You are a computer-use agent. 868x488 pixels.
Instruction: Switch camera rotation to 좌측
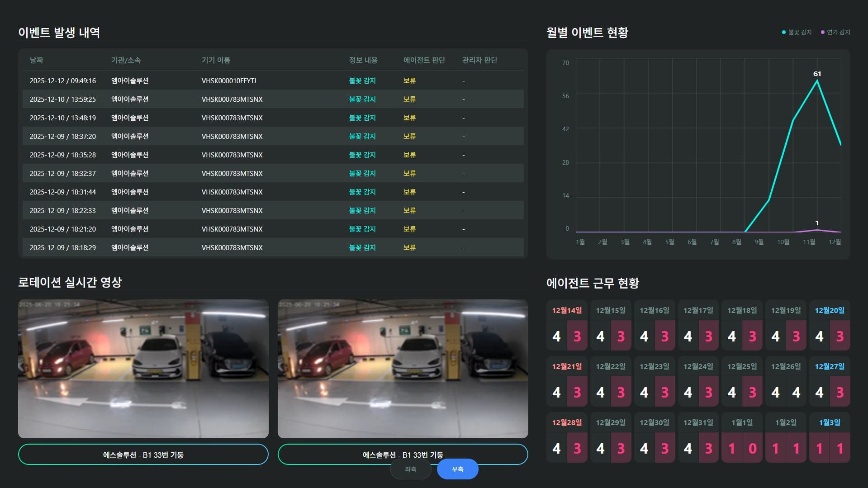coord(410,469)
